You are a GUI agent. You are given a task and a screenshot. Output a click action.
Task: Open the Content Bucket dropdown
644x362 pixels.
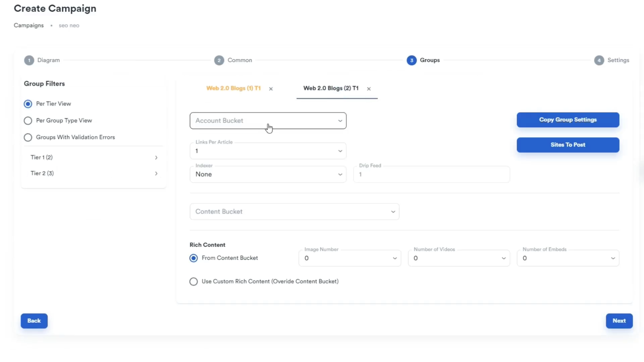coord(294,212)
